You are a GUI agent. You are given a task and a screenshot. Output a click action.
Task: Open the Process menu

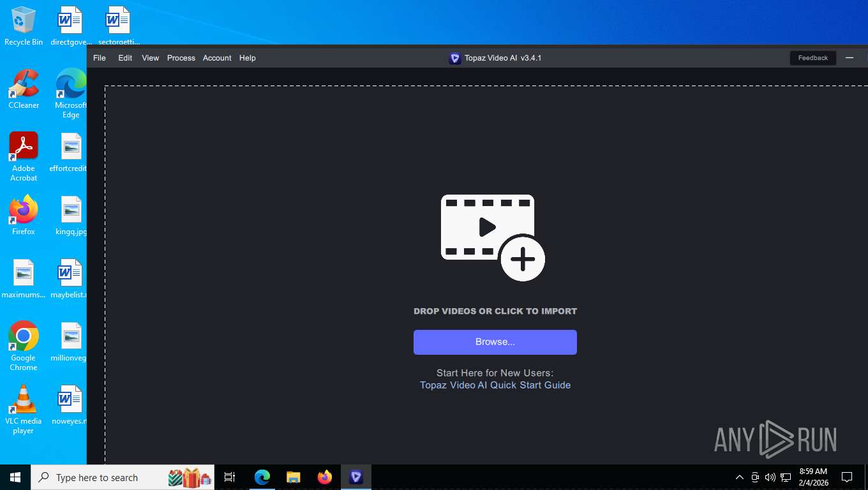tap(181, 58)
